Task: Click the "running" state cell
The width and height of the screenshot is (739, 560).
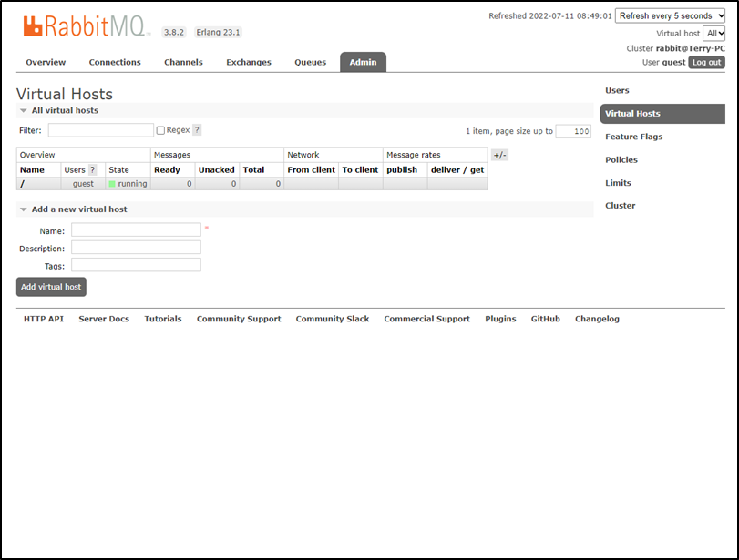Action: point(128,184)
